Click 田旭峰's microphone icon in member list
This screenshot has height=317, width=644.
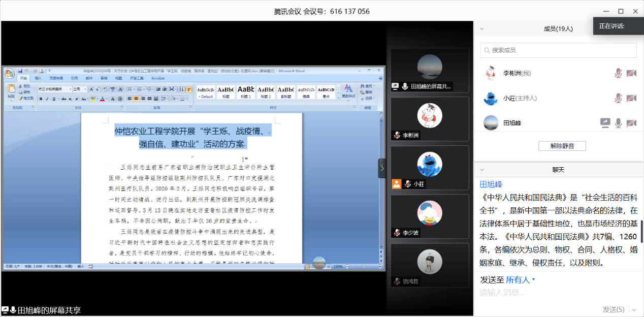(x=618, y=122)
